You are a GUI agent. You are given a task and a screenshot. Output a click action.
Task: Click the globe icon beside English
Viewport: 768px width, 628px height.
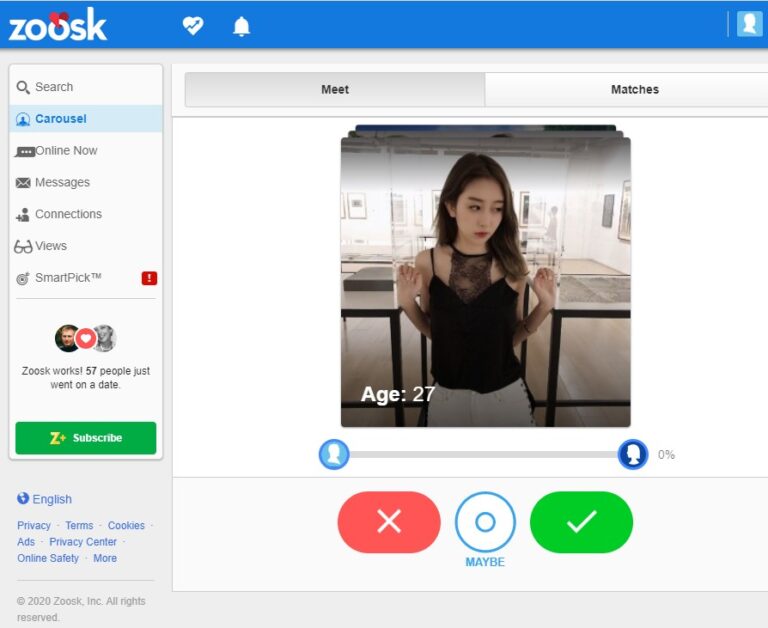pyautogui.click(x=23, y=498)
